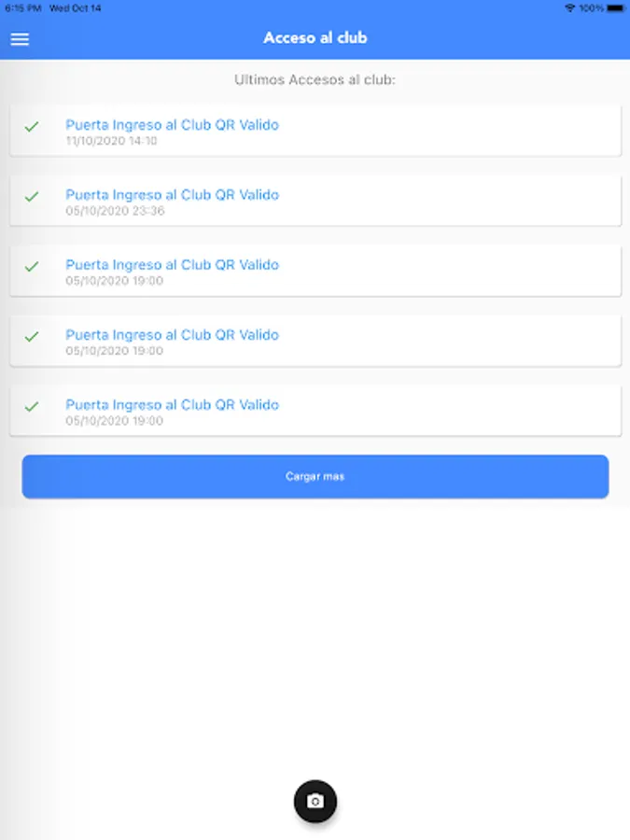Open the second Puerta Ingreso al Club link
This screenshot has height=840, width=630.
point(172,195)
